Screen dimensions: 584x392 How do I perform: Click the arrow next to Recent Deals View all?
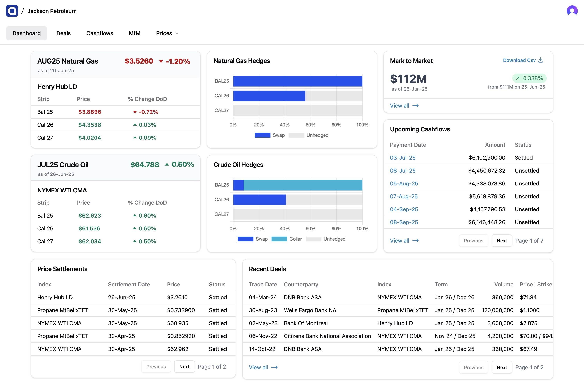(x=274, y=367)
